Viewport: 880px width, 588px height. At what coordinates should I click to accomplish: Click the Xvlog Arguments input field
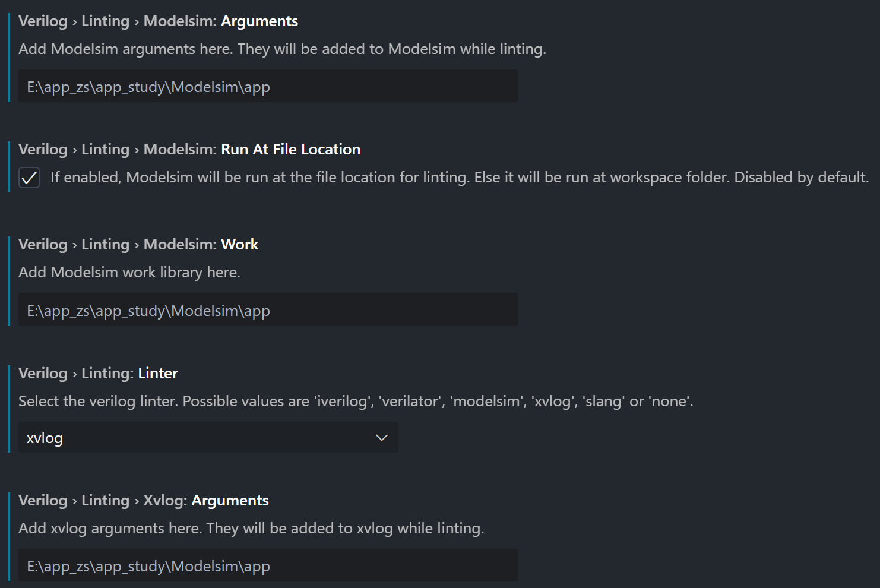268,565
